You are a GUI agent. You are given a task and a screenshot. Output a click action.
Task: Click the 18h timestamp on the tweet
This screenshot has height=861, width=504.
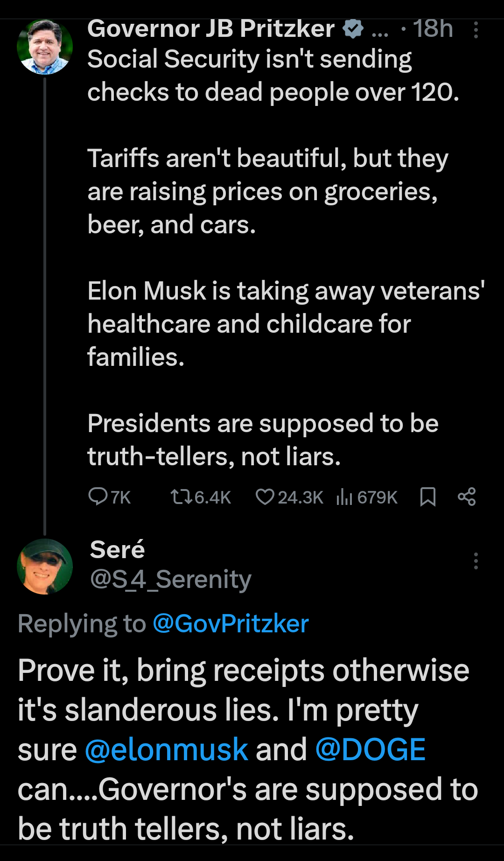pos(433,29)
